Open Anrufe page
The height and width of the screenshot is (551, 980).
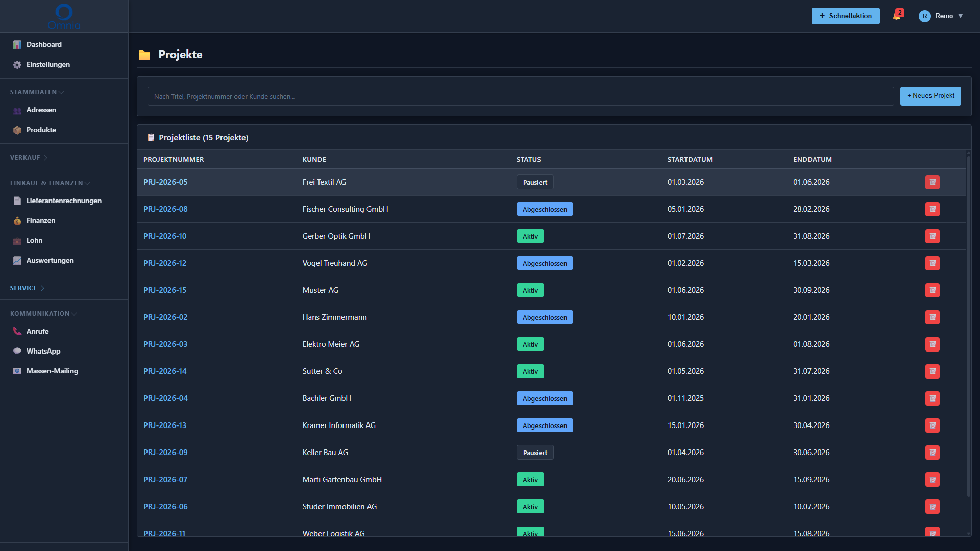[38, 332]
